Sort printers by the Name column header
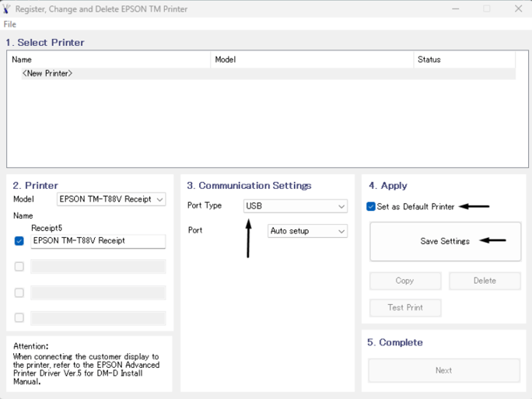The height and width of the screenshot is (399, 532). 109,60
